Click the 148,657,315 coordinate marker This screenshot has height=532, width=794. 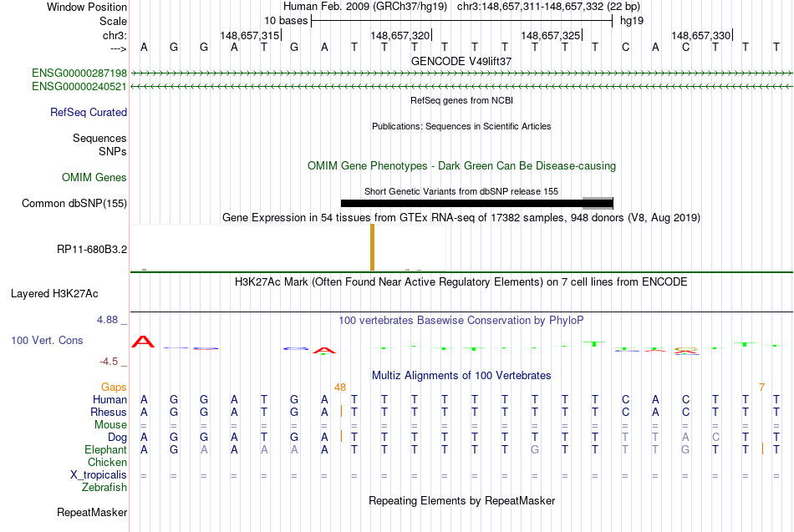point(251,35)
